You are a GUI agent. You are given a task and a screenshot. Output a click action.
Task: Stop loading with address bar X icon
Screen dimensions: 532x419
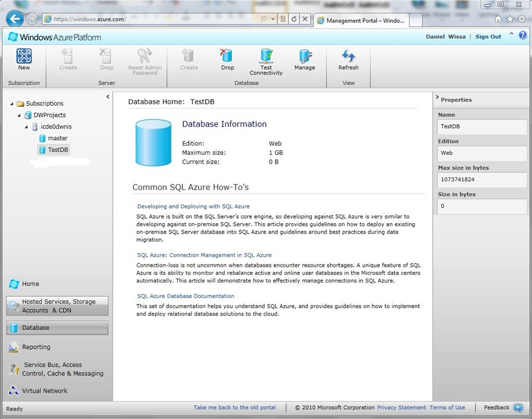305,19
